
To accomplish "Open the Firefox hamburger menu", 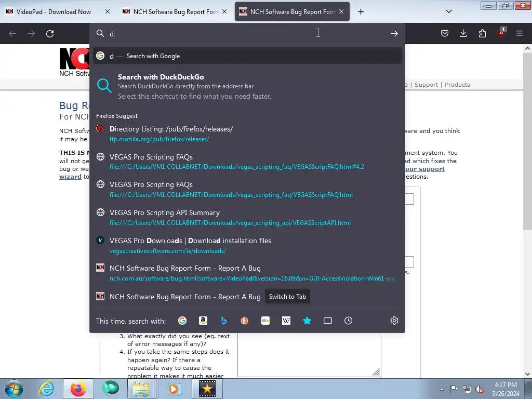I will tap(519, 33).
